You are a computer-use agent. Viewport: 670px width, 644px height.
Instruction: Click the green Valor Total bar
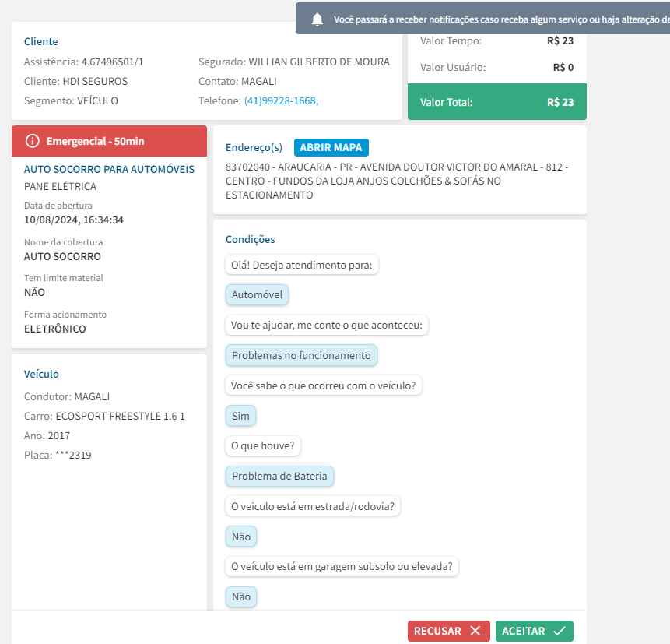tap(496, 102)
